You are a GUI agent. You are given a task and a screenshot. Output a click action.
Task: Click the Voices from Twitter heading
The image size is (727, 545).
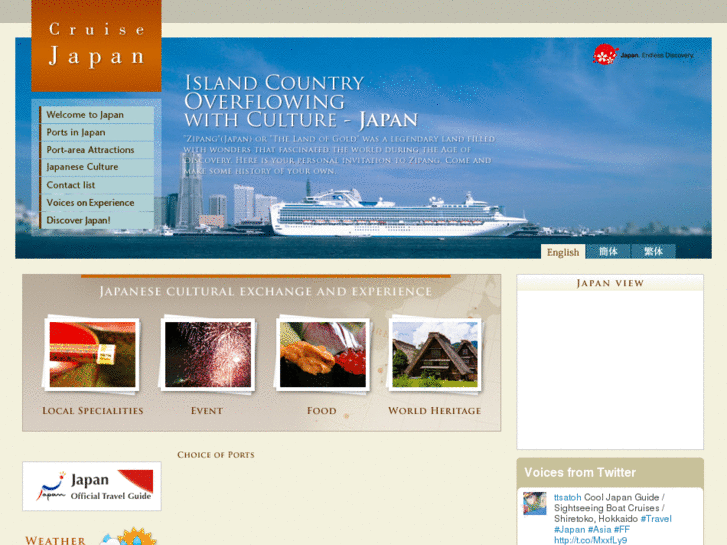pyautogui.click(x=580, y=473)
